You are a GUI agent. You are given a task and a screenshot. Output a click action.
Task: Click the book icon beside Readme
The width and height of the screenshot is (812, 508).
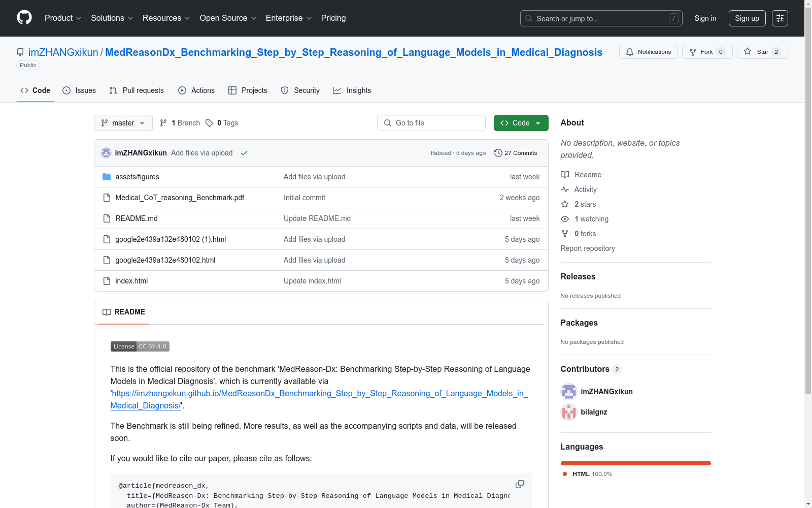565,175
